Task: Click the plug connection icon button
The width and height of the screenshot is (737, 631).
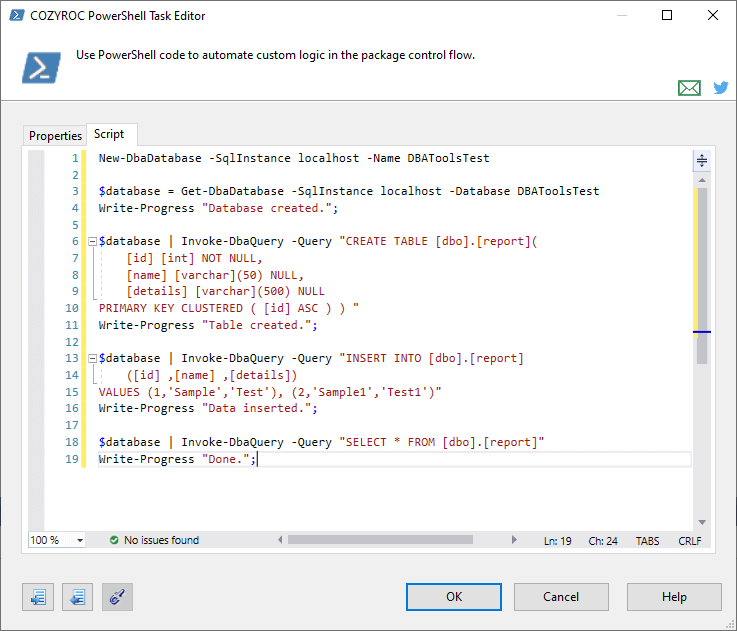Action: click(x=118, y=597)
